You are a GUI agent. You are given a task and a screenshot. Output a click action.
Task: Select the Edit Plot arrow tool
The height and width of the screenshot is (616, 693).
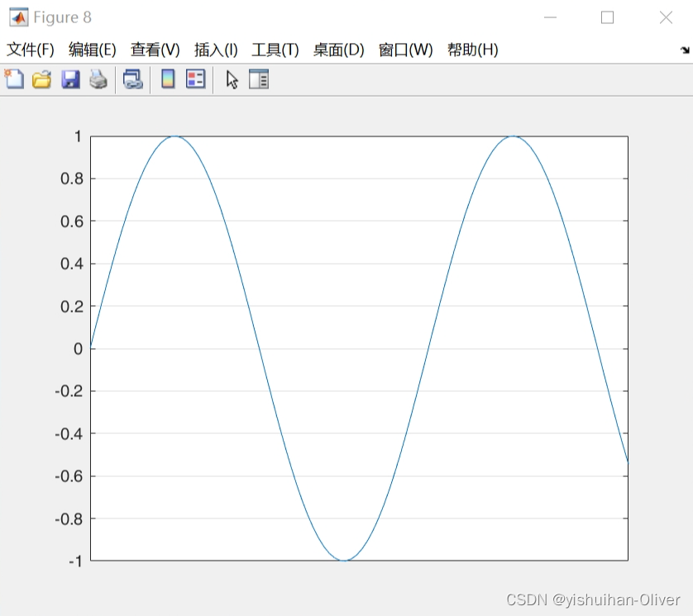click(232, 80)
